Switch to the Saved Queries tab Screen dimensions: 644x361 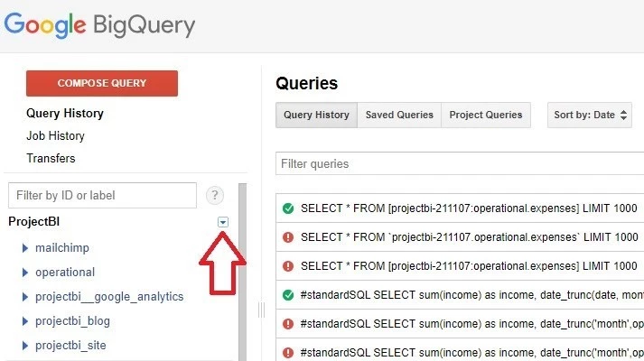click(399, 115)
